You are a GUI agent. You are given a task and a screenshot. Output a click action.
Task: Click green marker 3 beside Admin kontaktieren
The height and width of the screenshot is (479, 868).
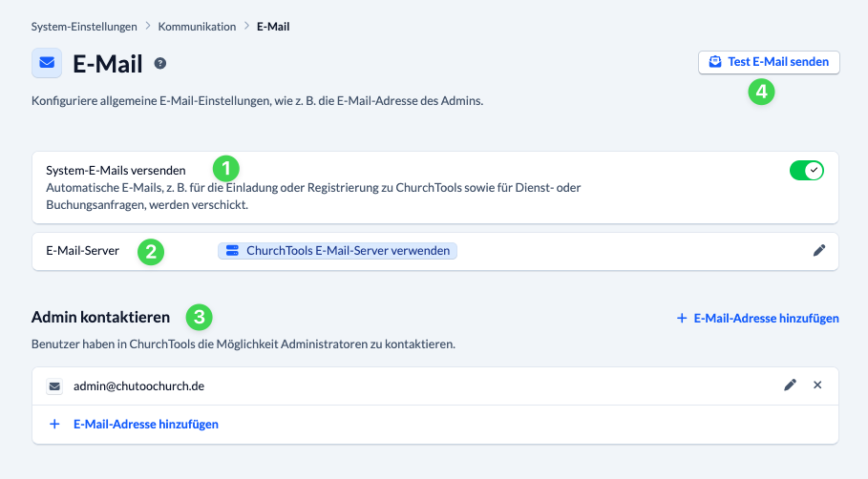coord(199,317)
